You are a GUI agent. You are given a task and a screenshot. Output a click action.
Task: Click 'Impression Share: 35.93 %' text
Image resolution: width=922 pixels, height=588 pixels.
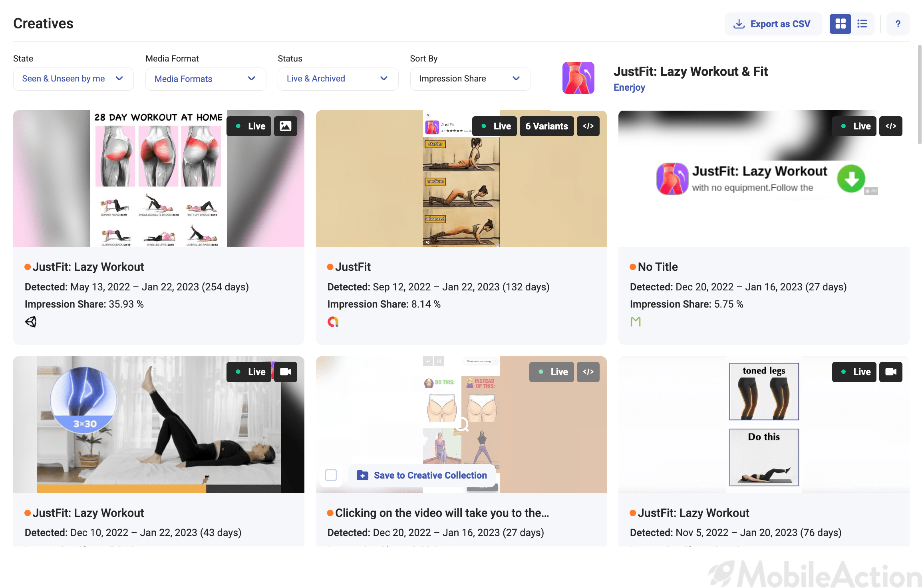click(84, 304)
